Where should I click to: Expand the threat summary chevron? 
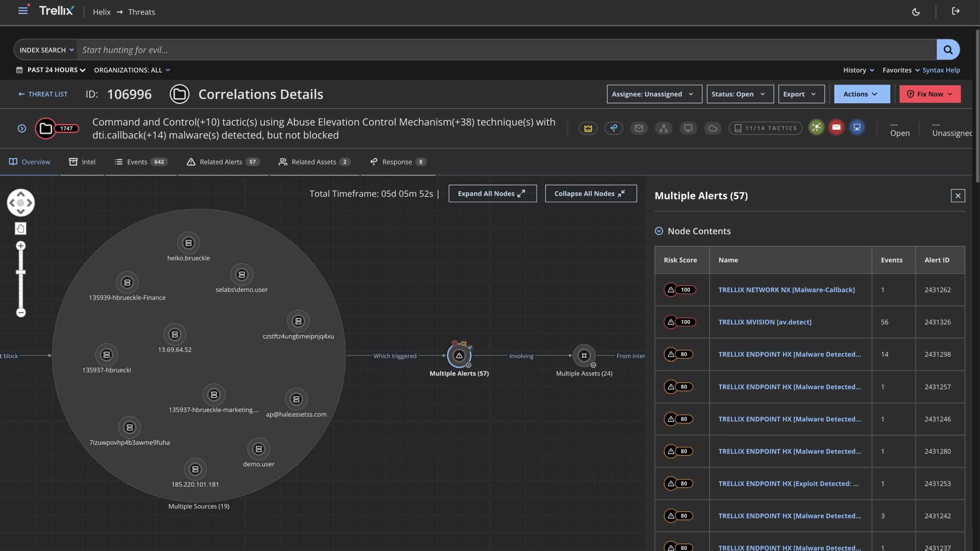click(22, 129)
